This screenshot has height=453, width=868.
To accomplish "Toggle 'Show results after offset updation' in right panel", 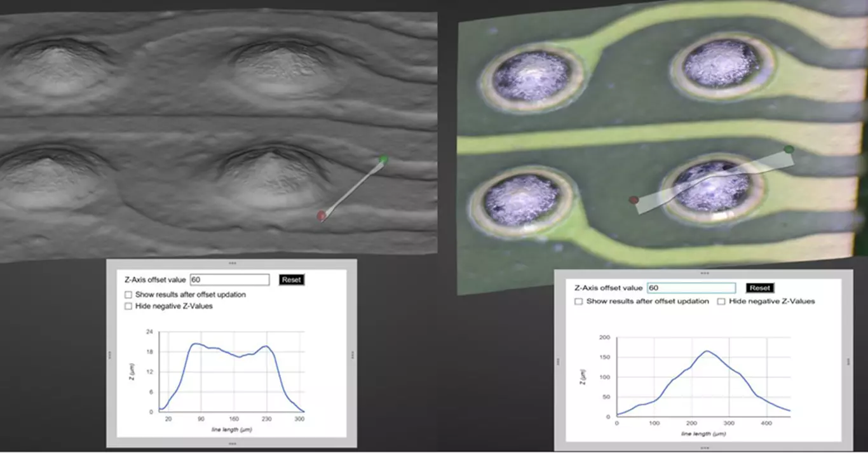I will coord(578,301).
